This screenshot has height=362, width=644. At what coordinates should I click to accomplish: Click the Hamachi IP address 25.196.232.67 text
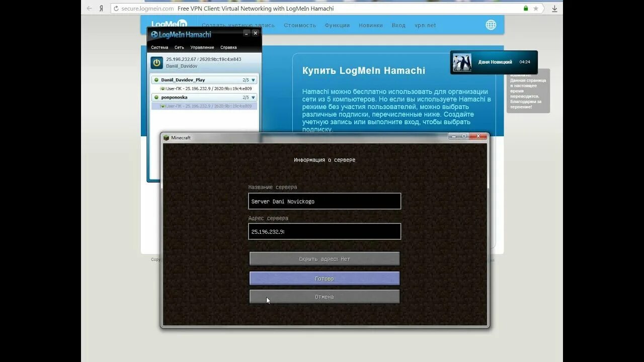point(182,59)
